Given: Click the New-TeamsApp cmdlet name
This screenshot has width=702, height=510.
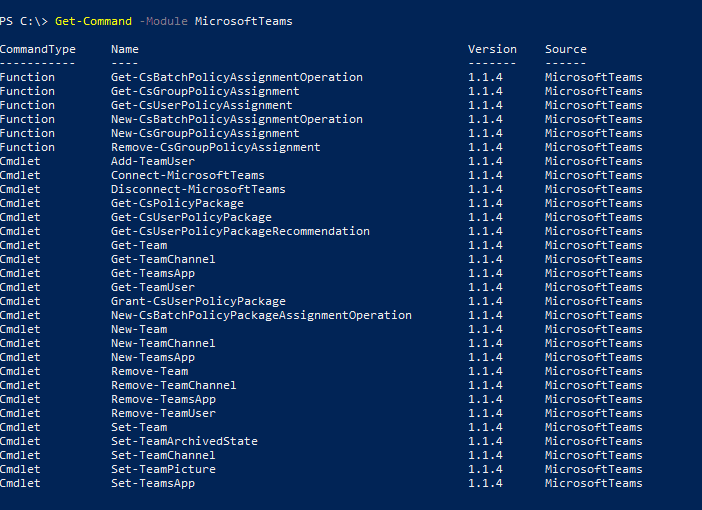Looking at the screenshot, I should pyautogui.click(x=153, y=357).
